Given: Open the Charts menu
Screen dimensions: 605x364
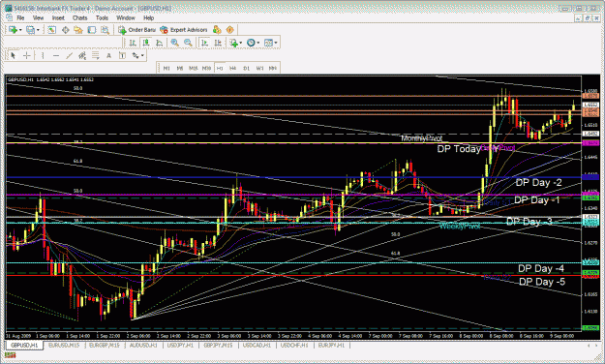Looking at the screenshot, I should (x=80, y=18).
